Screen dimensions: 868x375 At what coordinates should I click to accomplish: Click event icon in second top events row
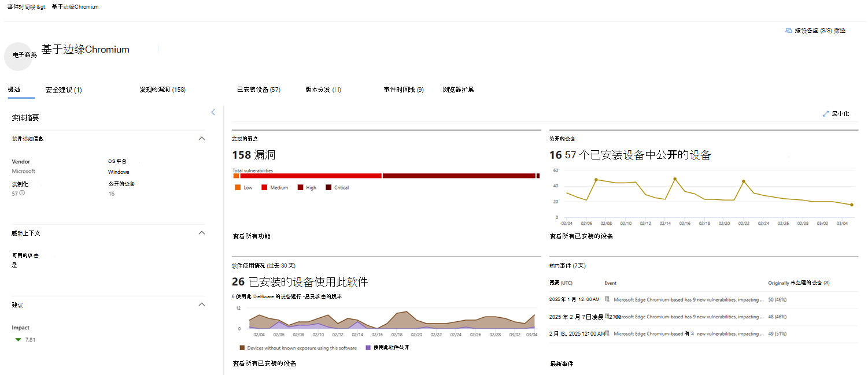point(607,317)
